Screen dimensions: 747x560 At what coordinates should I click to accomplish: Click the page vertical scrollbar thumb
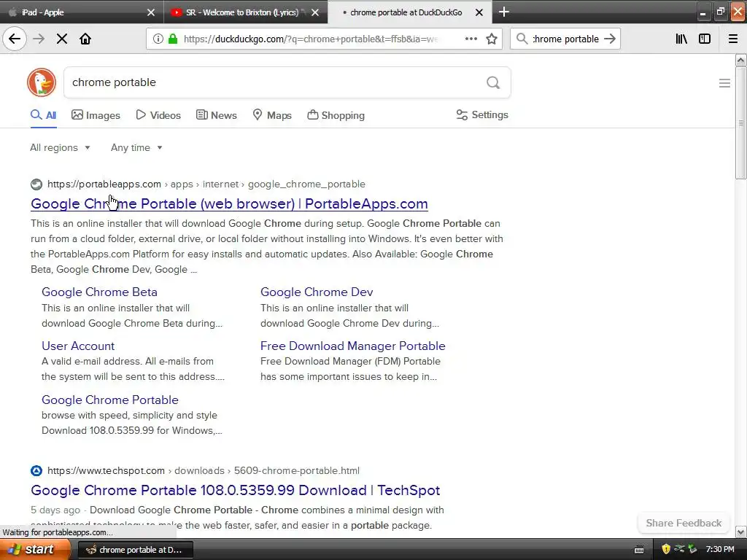point(740,122)
